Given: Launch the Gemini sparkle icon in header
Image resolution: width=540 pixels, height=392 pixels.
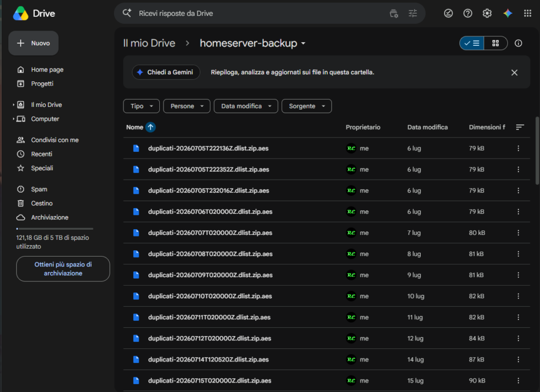Looking at the screenshot, I should (x=508, y=13).
